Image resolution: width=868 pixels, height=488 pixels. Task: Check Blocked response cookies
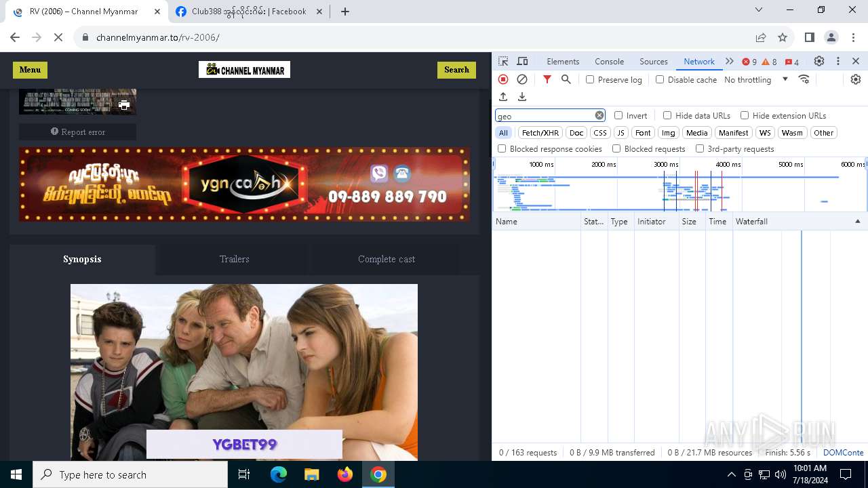pyautogui.click(x=502, y=148)
